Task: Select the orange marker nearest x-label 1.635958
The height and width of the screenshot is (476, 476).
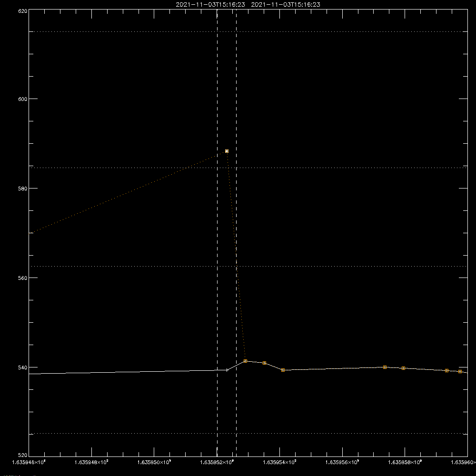Action: click(404, 368)
